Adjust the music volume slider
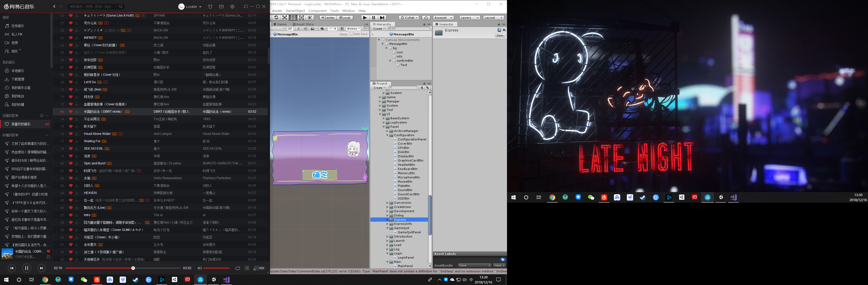Viewport: 868px width, 285px height. [x=216, y=268]
